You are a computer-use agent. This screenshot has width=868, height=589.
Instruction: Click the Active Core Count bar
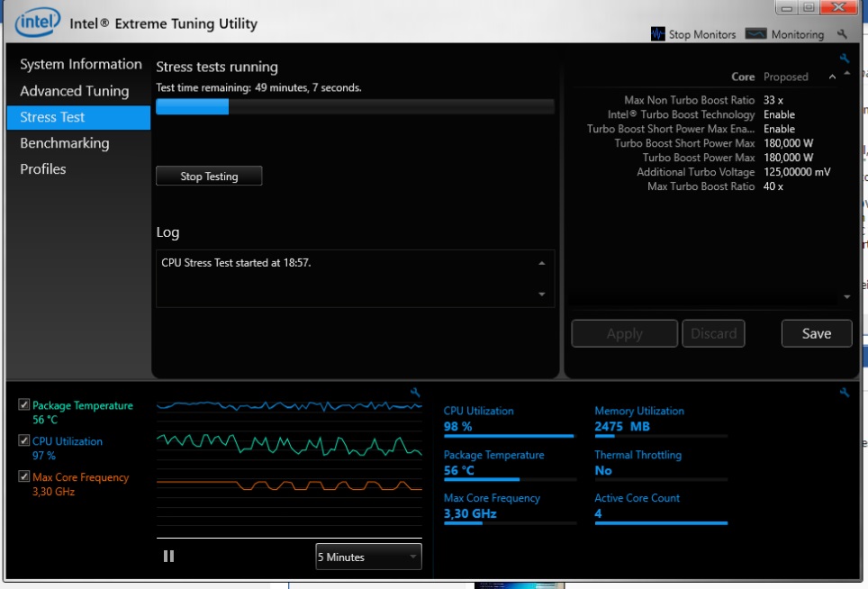661,523
